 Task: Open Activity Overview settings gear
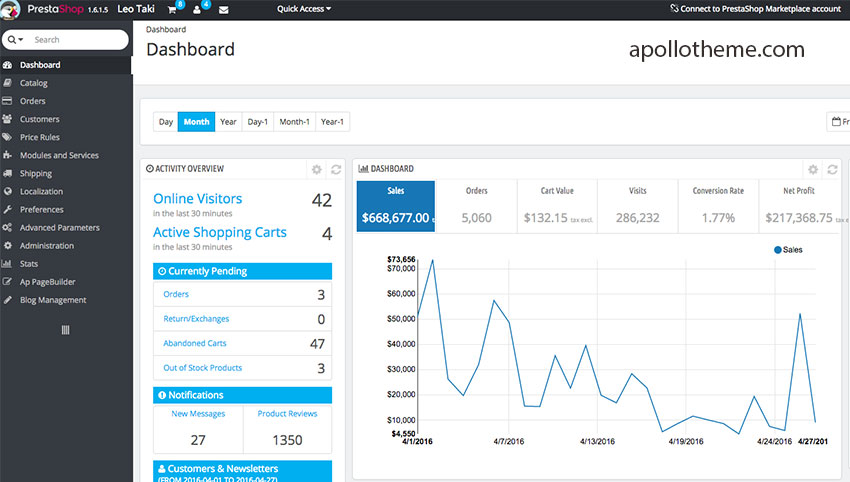(317, 170)
